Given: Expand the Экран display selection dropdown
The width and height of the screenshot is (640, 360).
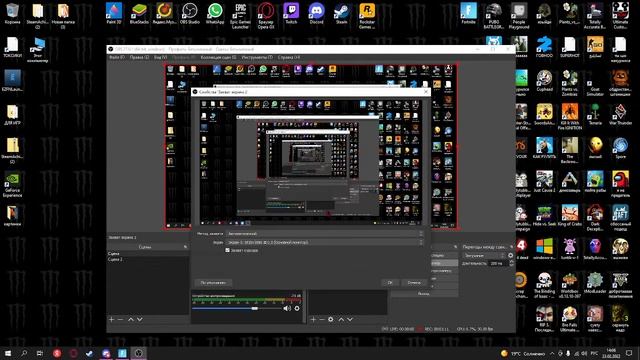Looking at the screenshot, I should (325, 242).
